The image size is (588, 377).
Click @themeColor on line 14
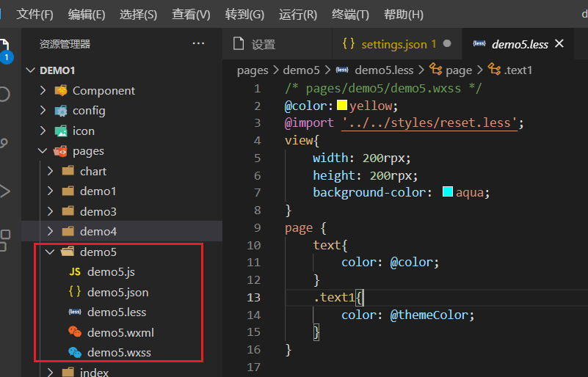[x=429, y=315]
